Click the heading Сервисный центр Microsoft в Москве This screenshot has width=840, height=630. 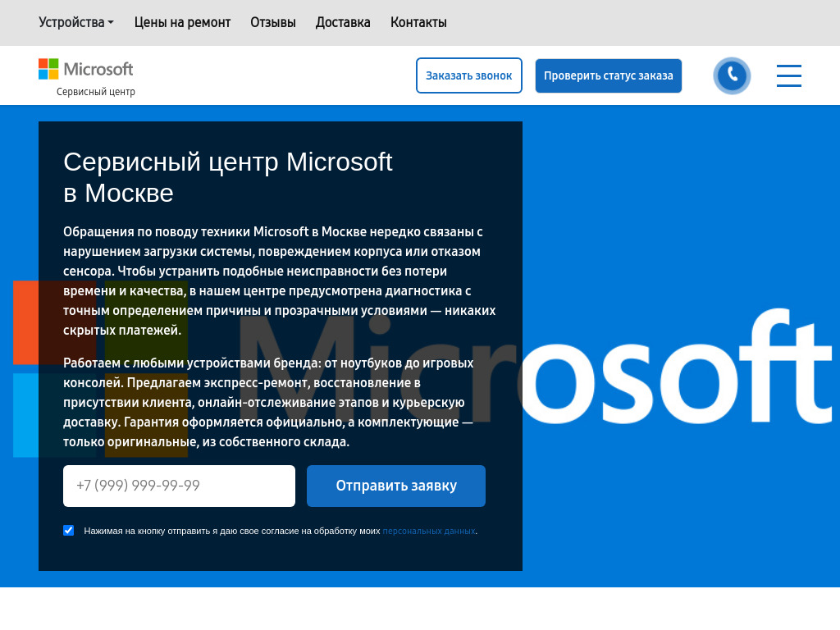(x=228, y=177)
